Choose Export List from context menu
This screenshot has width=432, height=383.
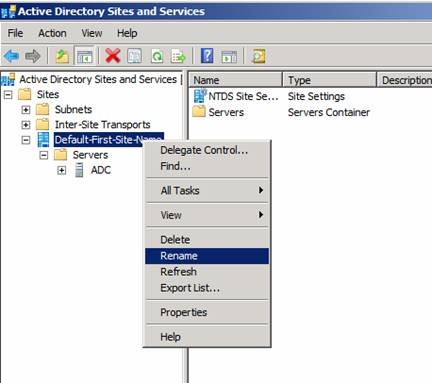[x=207, y=288]
